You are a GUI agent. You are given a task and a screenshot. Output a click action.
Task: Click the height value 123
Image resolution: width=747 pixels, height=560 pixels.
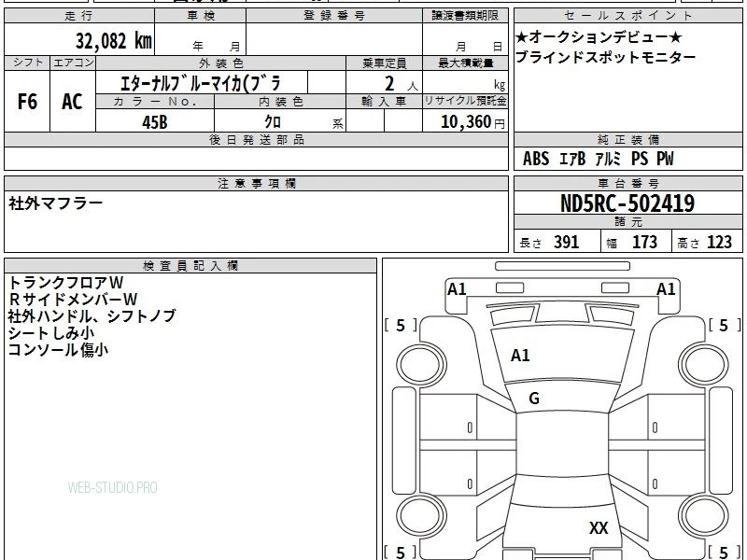coord(719,242)
